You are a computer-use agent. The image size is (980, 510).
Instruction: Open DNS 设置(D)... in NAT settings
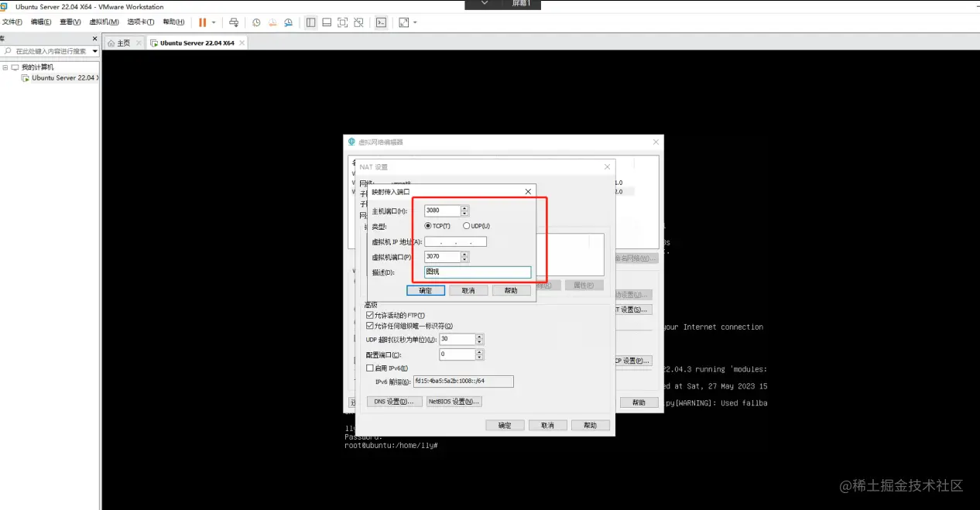395,402
